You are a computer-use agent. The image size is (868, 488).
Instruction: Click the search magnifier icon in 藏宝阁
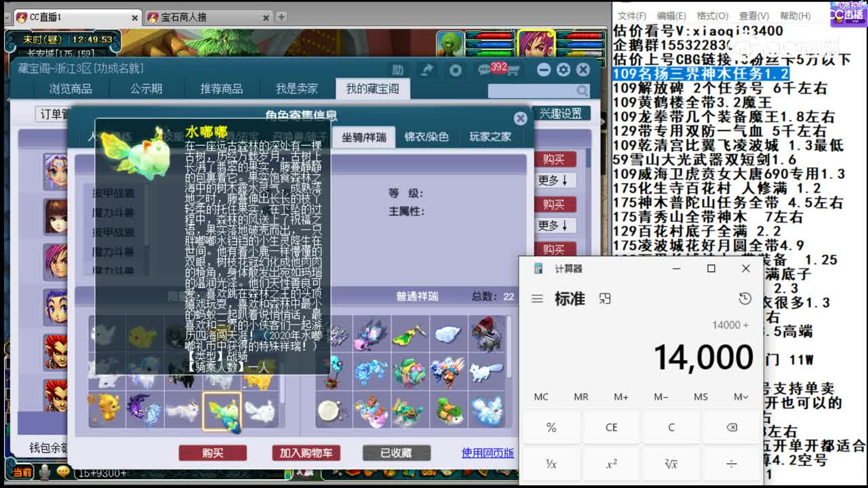click(x=583, y=91)
